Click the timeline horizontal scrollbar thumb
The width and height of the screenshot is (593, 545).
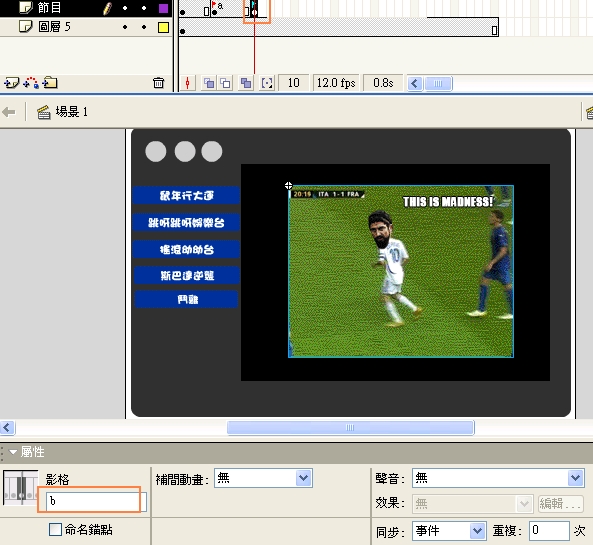[438, 84]
